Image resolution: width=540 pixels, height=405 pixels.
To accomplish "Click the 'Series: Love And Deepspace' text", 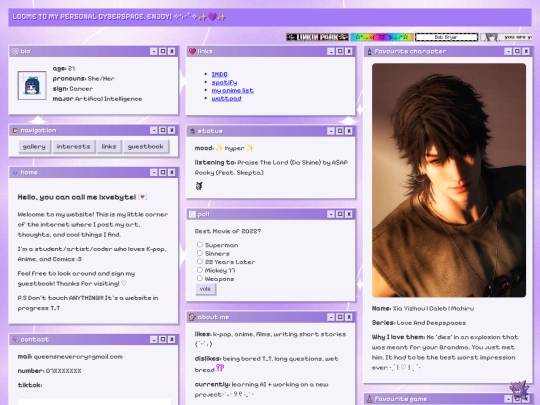I will pos(419,323).
